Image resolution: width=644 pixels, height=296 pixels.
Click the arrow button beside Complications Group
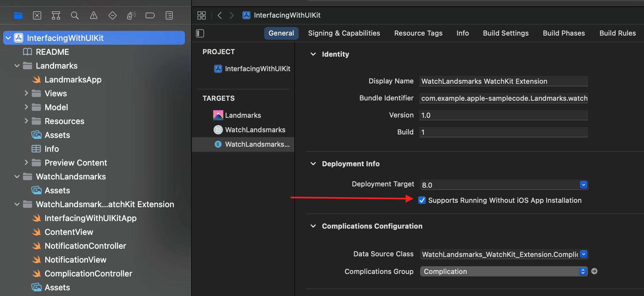[594, 271]
